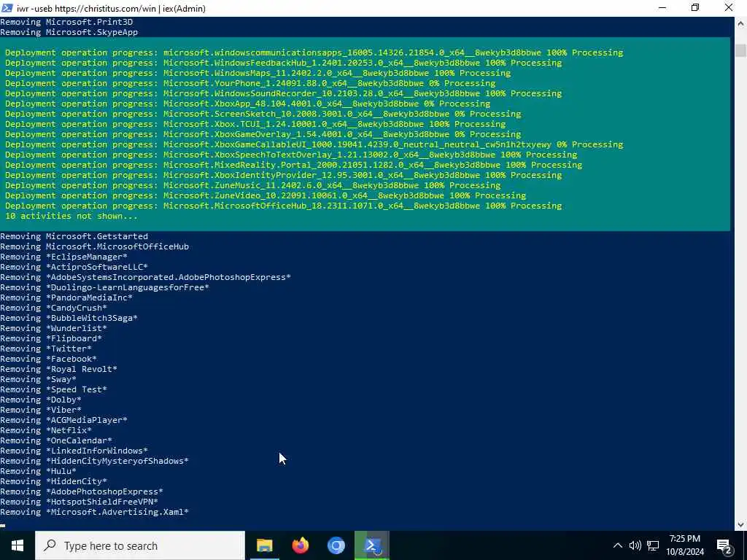The width and height of the screenshot is (747, 560).
Task: Click the scrollbar down arrow
Action: point(741,525)
